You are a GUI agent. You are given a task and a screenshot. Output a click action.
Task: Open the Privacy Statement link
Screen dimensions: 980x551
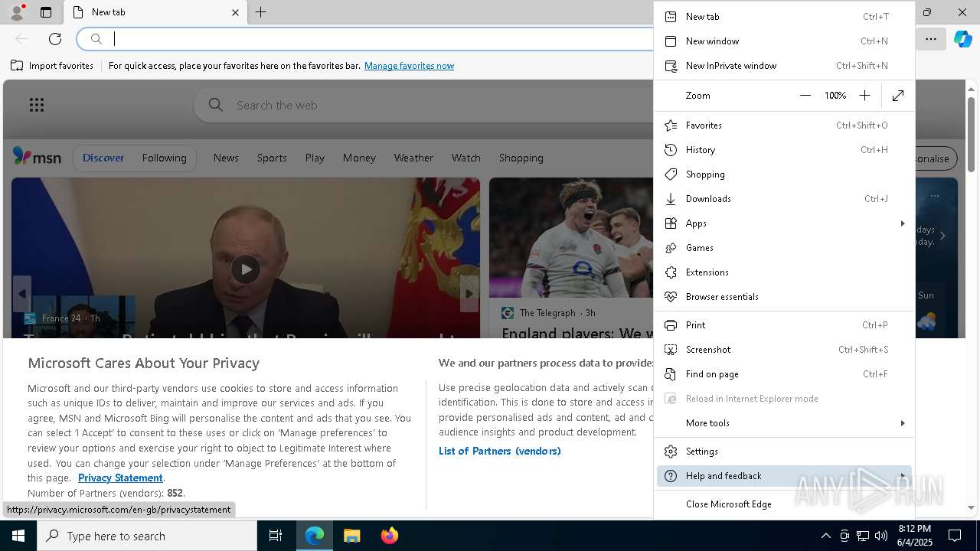click(120, 478)
